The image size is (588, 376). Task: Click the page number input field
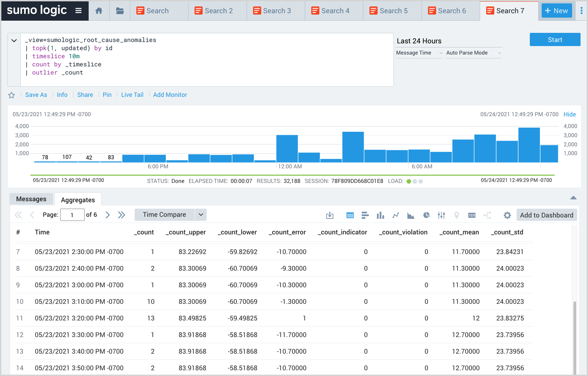(x=72, y=215)
